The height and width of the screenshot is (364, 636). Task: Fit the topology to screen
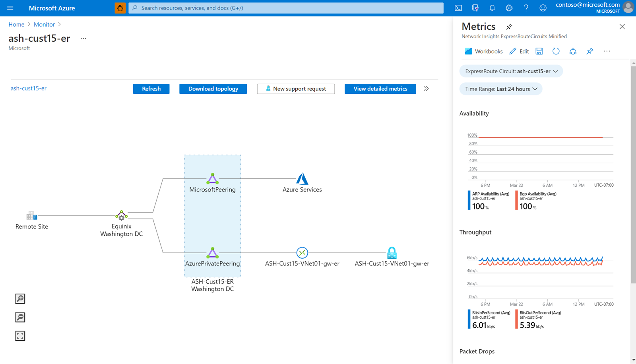coord(20,336)
